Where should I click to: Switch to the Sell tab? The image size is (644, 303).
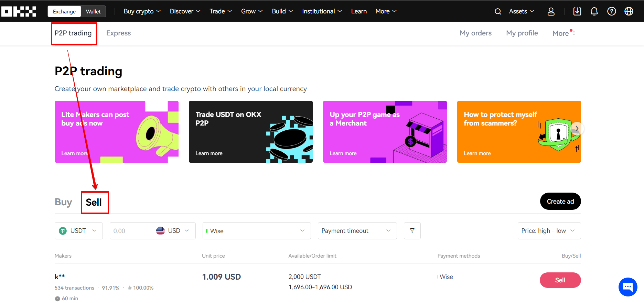coord(94,202)
